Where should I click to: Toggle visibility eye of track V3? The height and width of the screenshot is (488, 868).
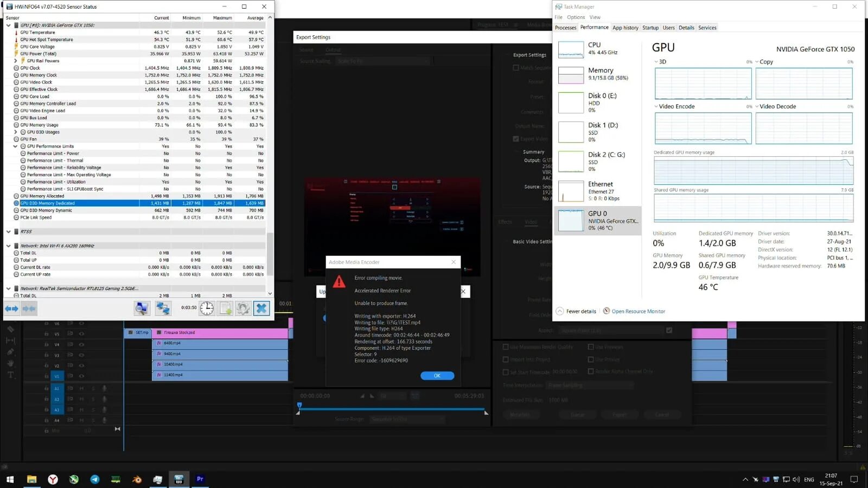[x=81, y=355]
